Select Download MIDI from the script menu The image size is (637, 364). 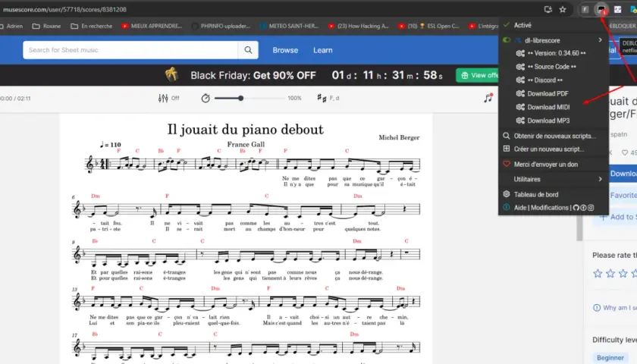tap(548, 107)
